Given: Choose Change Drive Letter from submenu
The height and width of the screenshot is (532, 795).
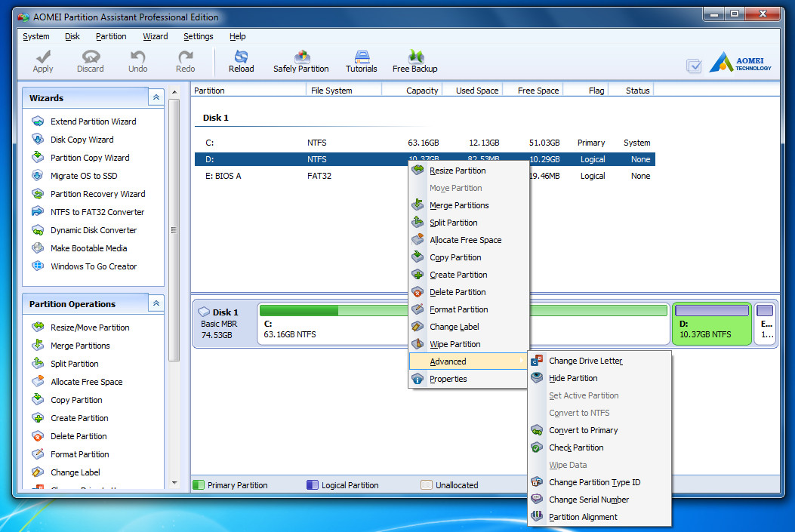Looking at the screenshot, I should point(585,361).
